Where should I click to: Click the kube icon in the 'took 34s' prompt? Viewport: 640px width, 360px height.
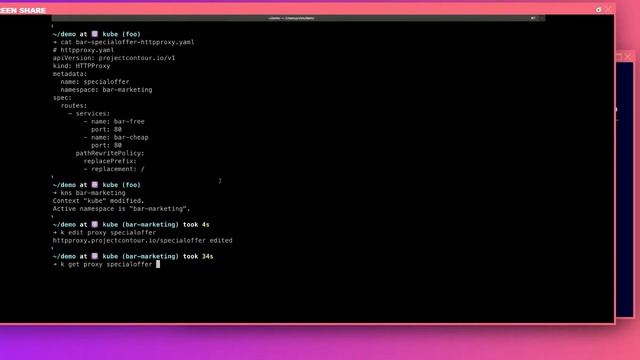[95, 256]
